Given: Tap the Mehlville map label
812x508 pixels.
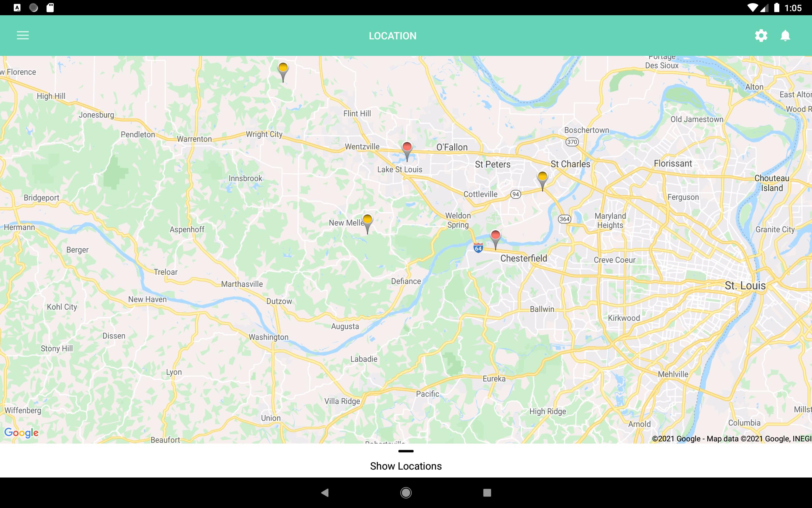Looking at the screenshot, I should (x=673, y=374).
